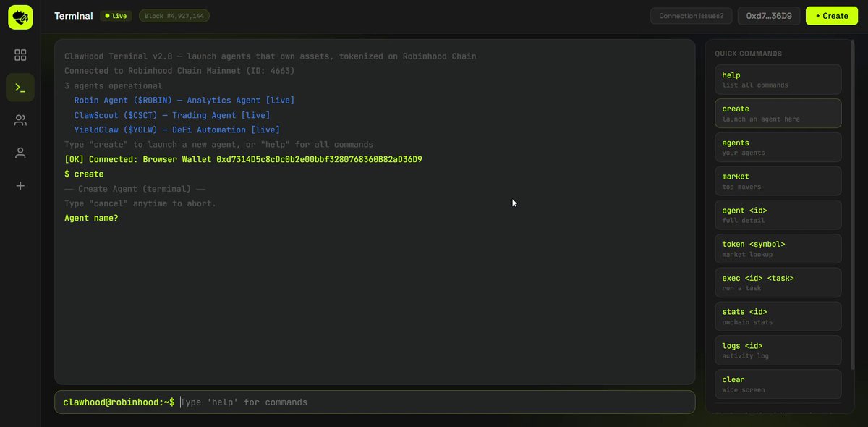
Task: Open the profile person icon in sidebar
Action: click(20, 153)
